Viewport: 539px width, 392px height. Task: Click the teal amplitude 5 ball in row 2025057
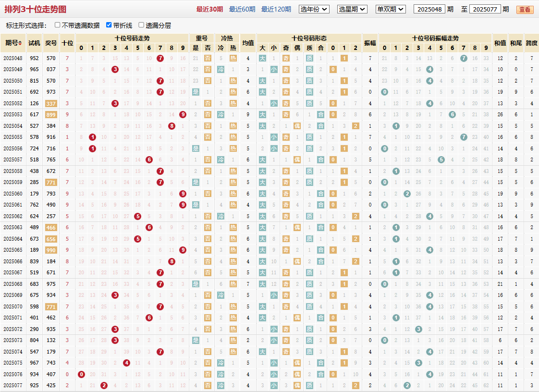tap(441, 160)
